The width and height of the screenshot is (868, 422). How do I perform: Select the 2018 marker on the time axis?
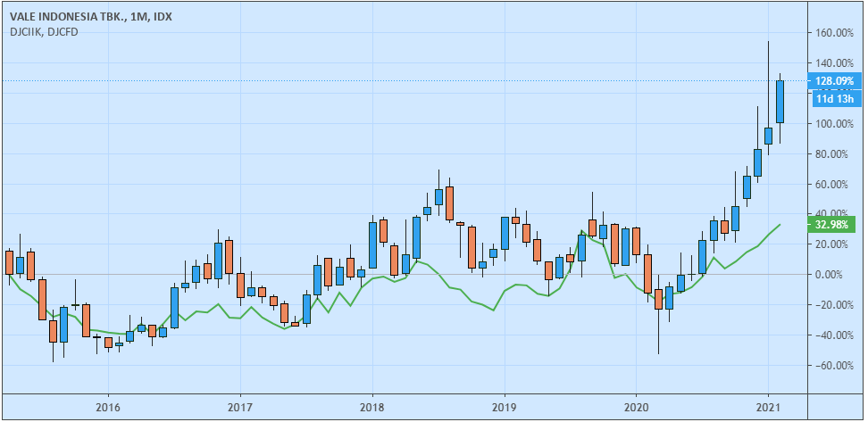(x=372, y=406)
